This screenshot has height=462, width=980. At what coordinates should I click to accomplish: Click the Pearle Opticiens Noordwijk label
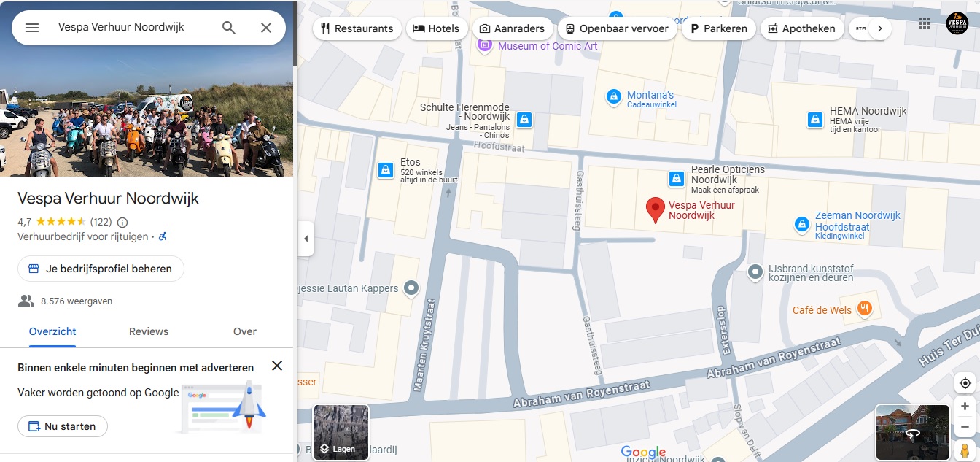728,174
